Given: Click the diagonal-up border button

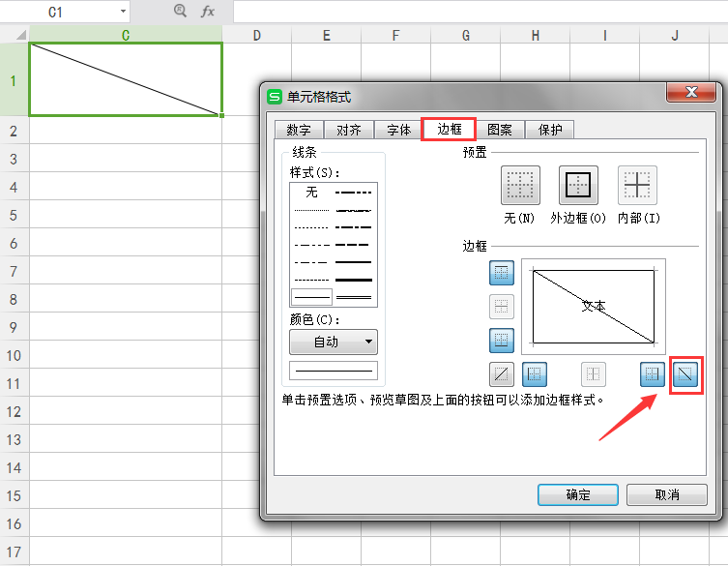Looking at the screenshot, I should (502, 373).
